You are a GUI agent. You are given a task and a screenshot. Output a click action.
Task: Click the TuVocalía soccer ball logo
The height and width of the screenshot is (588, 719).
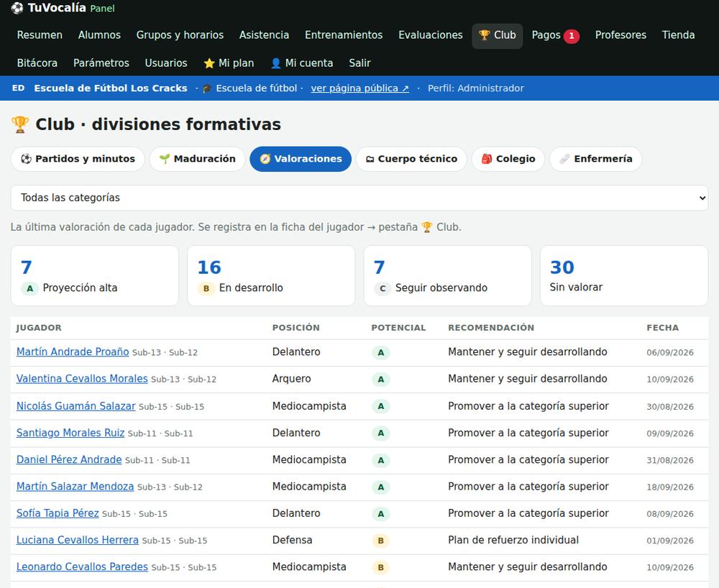pos(17,8)
